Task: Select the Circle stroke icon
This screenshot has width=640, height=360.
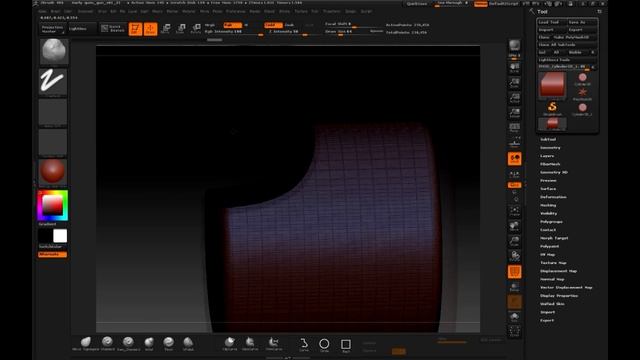Action: pos(324,344)
